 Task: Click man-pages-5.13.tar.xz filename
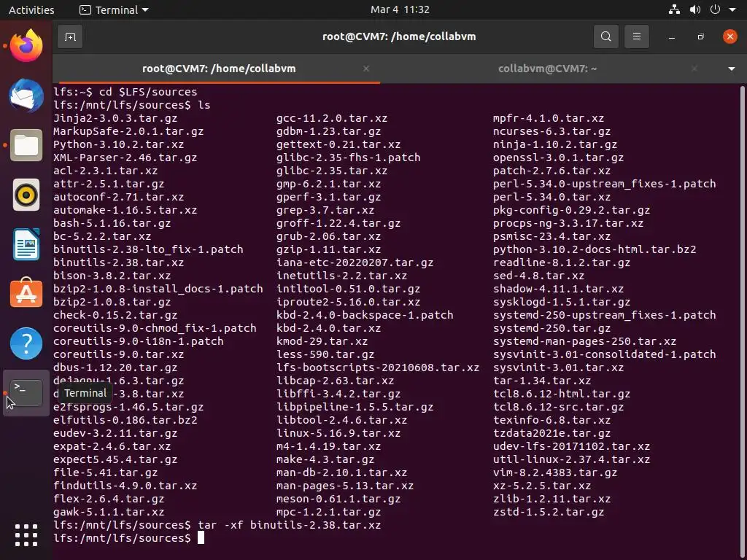point(345,486)
